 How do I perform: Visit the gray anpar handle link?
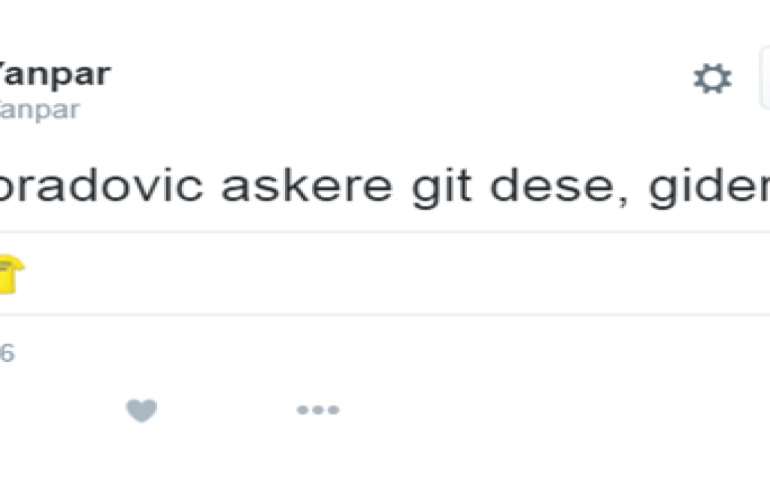pyautogui.click(x=39, y=110)
